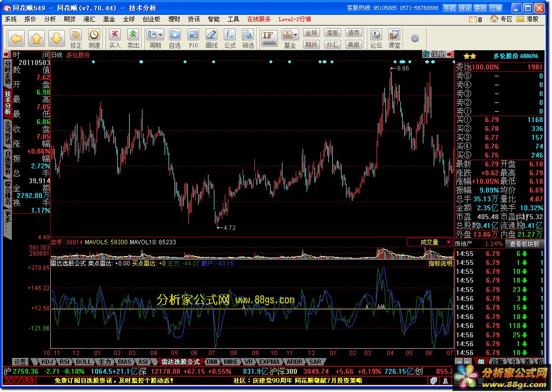The height and width of the screenshot is (392, 552).
Task: Collapse the left data panel red arrow
Action: [x=7, y=55]
